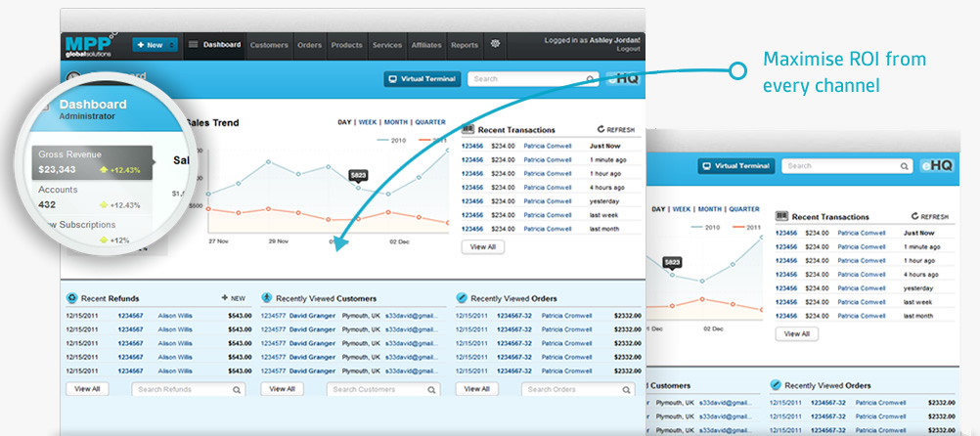Click the magnifier icon in Search Orders

tap(626, 389)
